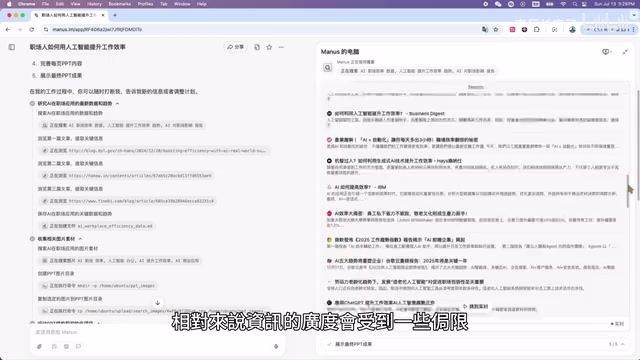
Task: Open the Bookmarks menu
Action: 120,4
